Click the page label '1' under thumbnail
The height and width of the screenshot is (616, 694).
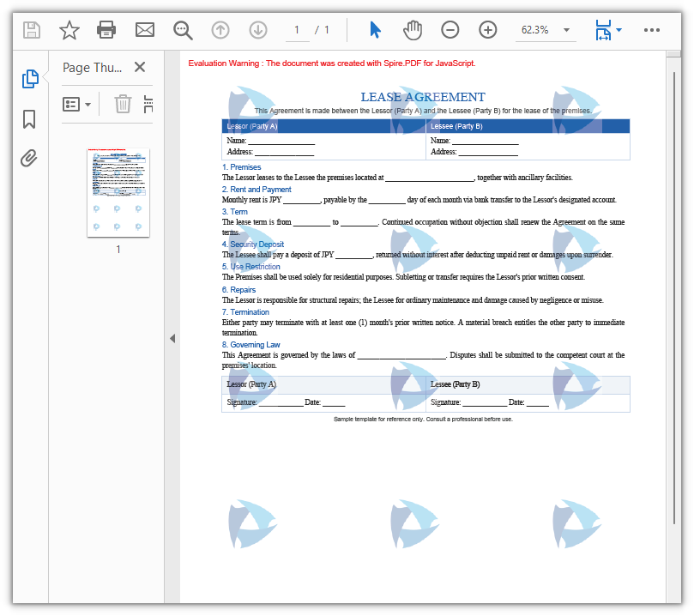click(118, 250)
